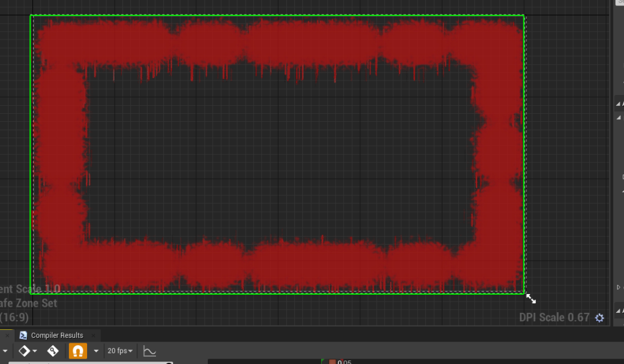Image resolution: width=624 pixels, height=364 pixels.
Task: Close the Compiler Results tab
Action: coord(94,335)
